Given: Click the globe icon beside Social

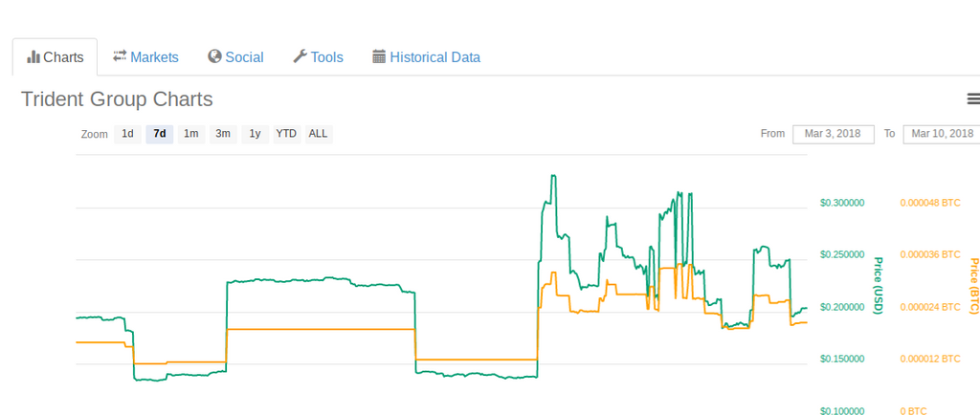Looking at the screenshot, I should pos(214,56).
